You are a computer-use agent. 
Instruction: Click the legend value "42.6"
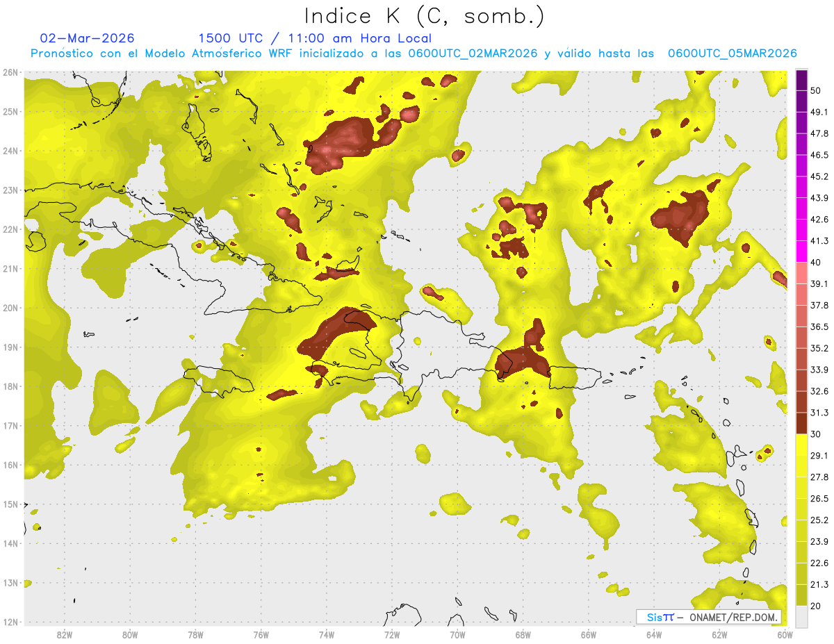[x=819, y=220]
